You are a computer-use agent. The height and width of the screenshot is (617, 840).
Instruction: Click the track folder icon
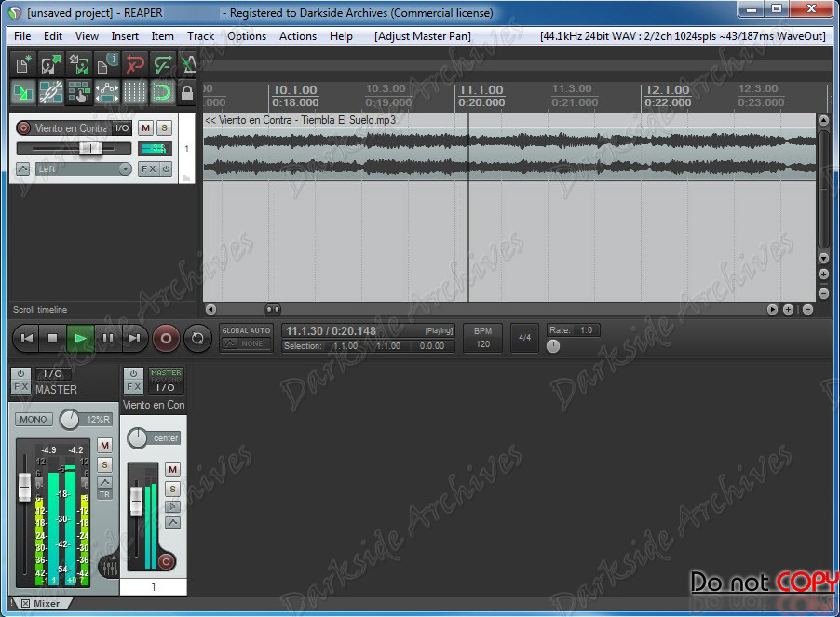(x=186, y=178)
